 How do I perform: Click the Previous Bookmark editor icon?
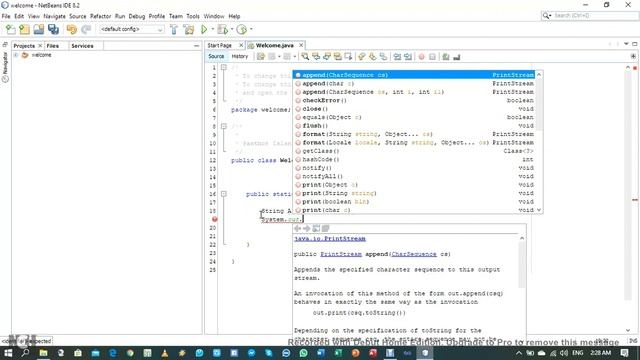pos(362,57)
